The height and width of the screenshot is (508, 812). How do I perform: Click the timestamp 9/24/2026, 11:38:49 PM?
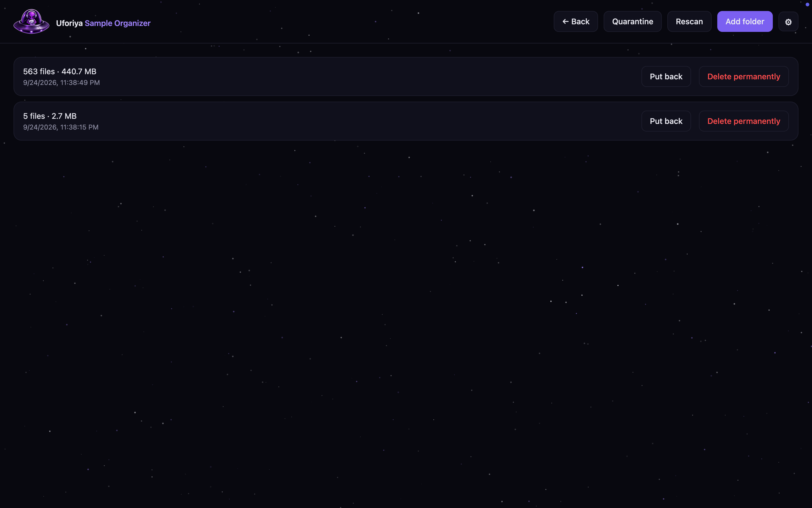pyautogui.click(x=61, y=83)
